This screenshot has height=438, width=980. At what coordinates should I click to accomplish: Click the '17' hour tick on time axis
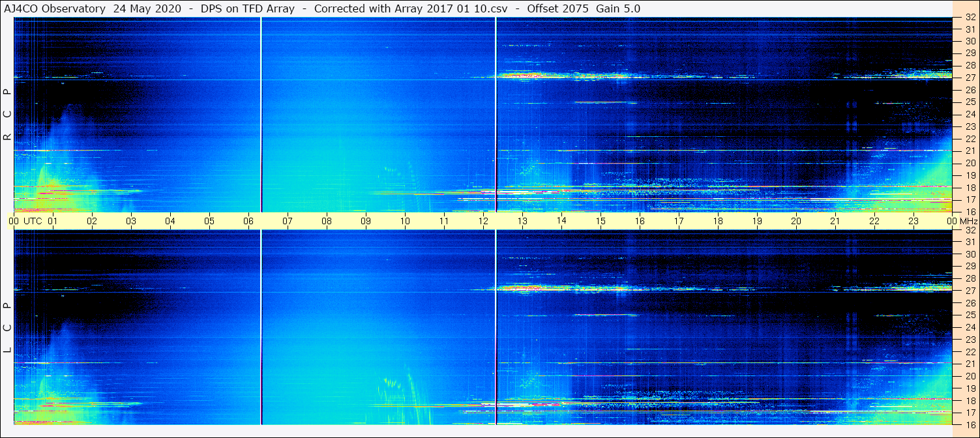[x=679, y=221]
